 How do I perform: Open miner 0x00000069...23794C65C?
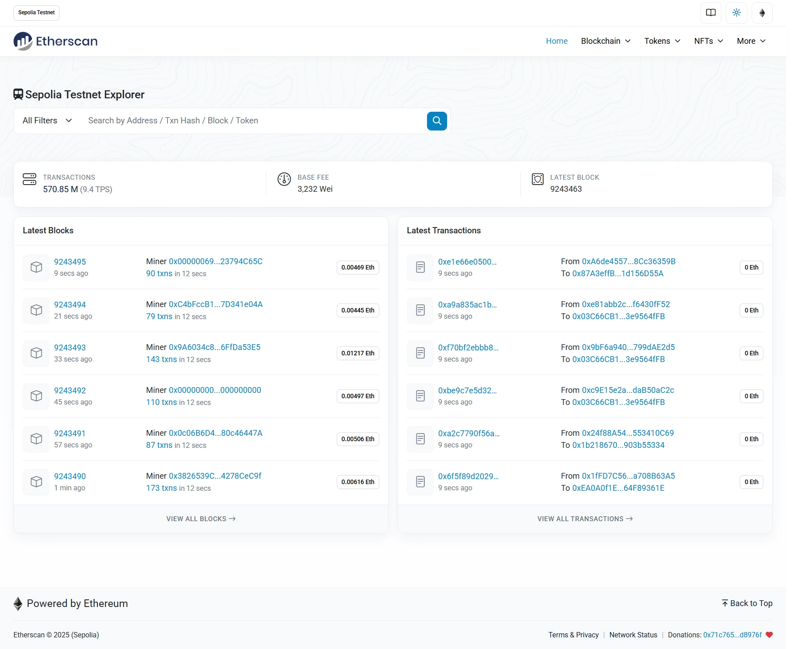click(216, 261)
